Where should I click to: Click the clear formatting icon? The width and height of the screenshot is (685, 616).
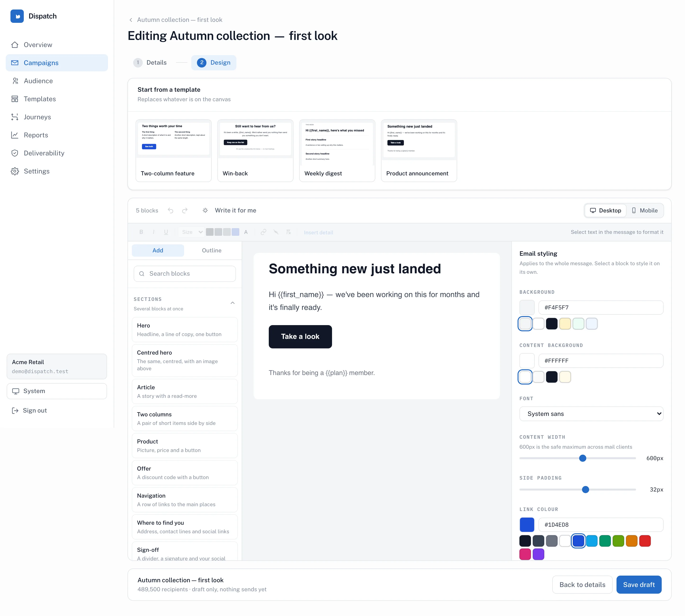pyautogui.click(x=288, y=232)
